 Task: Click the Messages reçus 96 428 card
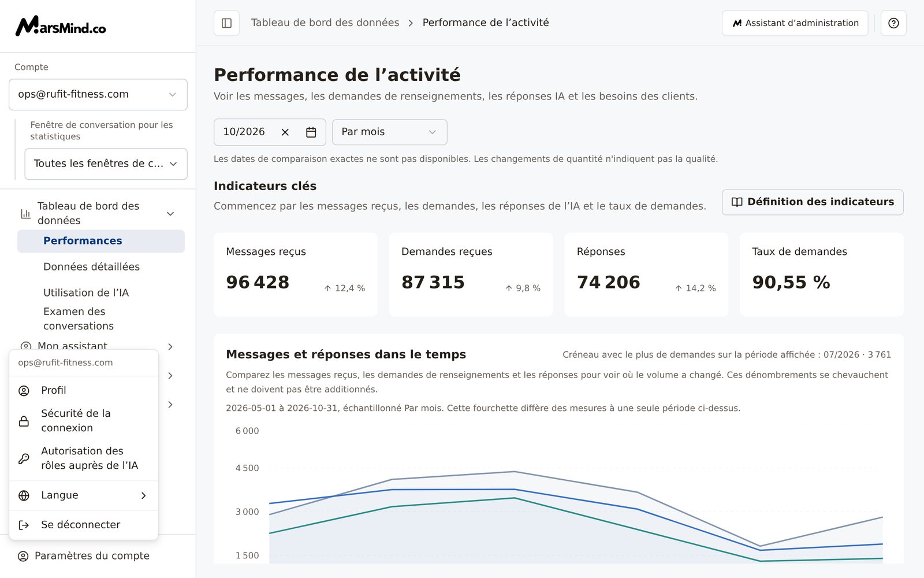[296, 275]
